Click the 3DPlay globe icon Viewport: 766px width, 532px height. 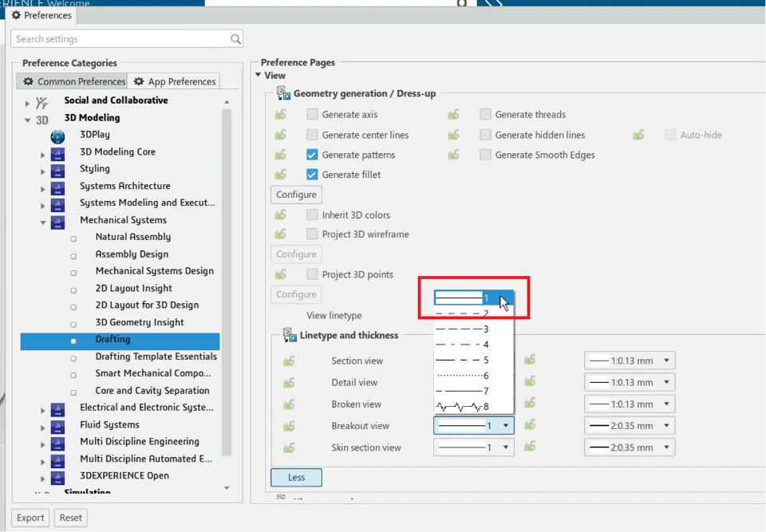point(57,136)
